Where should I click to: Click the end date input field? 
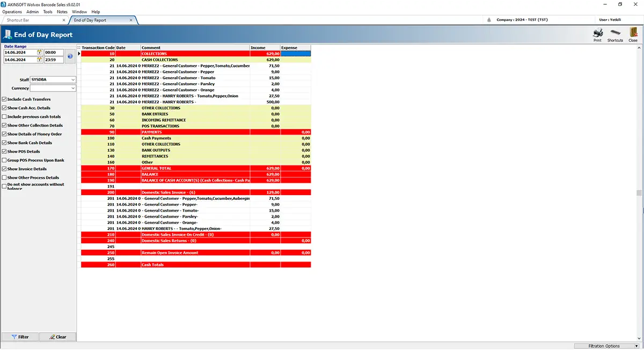click(20, 59)
